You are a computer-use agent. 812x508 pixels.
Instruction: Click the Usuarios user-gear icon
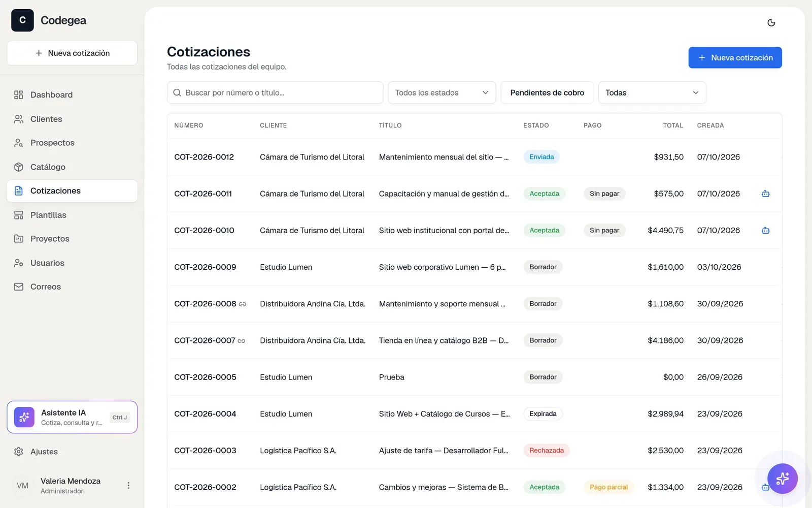[19, 263]
